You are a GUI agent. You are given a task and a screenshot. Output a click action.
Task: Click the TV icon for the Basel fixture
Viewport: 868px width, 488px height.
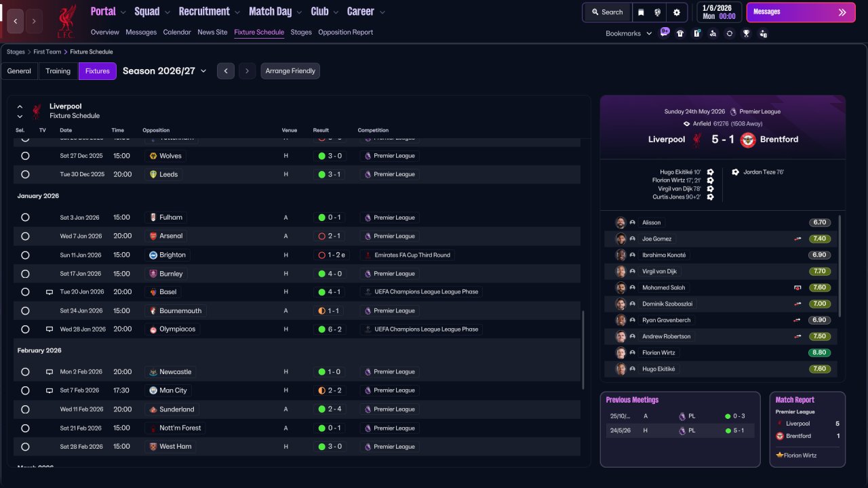pyautogui.click(x=50, y=292)
